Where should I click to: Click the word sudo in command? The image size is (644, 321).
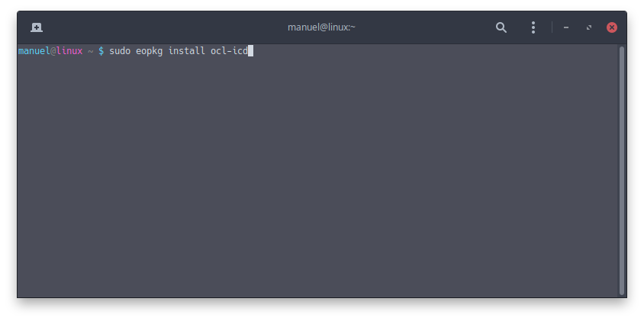(x=120, y=51)
